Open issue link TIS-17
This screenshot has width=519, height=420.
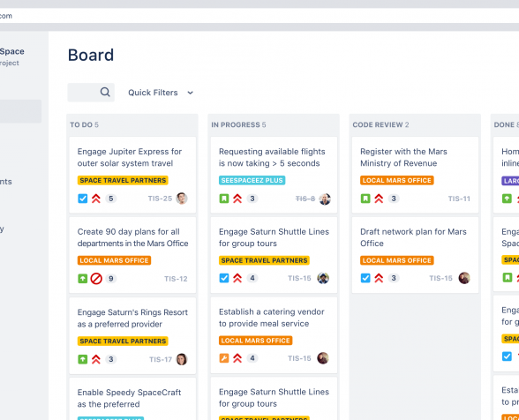click(161, 359)
